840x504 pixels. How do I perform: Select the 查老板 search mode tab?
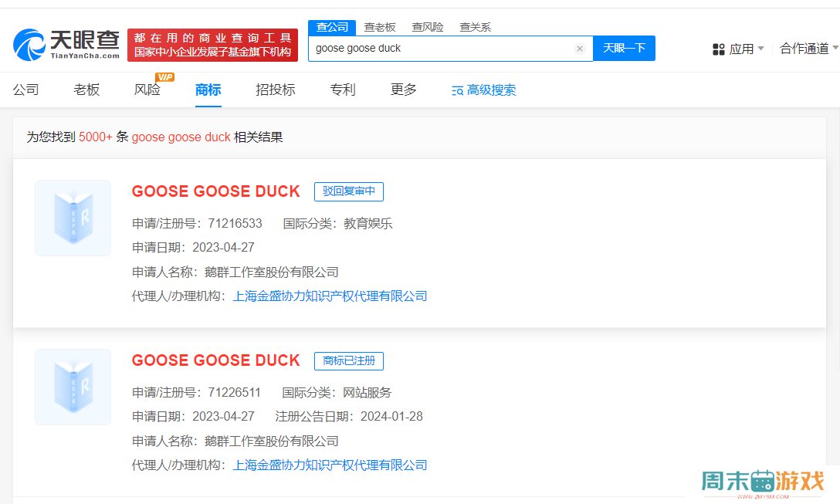pyautogui.click(x=380, y=27)
